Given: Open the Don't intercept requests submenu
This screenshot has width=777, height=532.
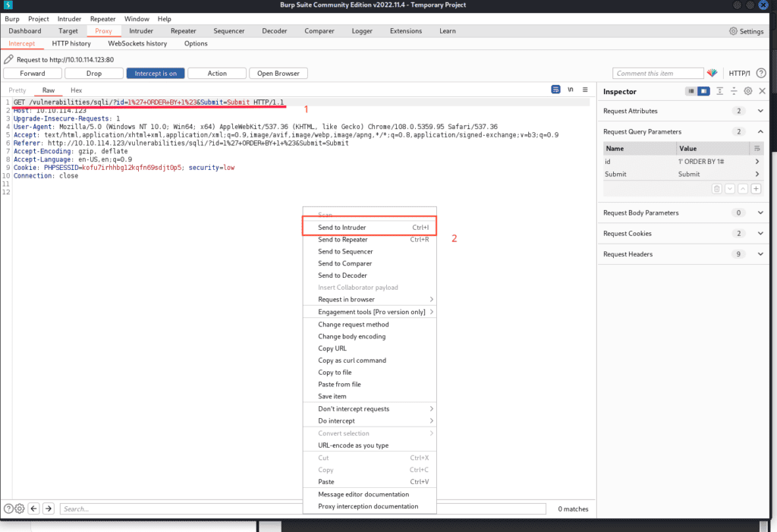Looking at the screenshot, I should [x=370, y=408].
